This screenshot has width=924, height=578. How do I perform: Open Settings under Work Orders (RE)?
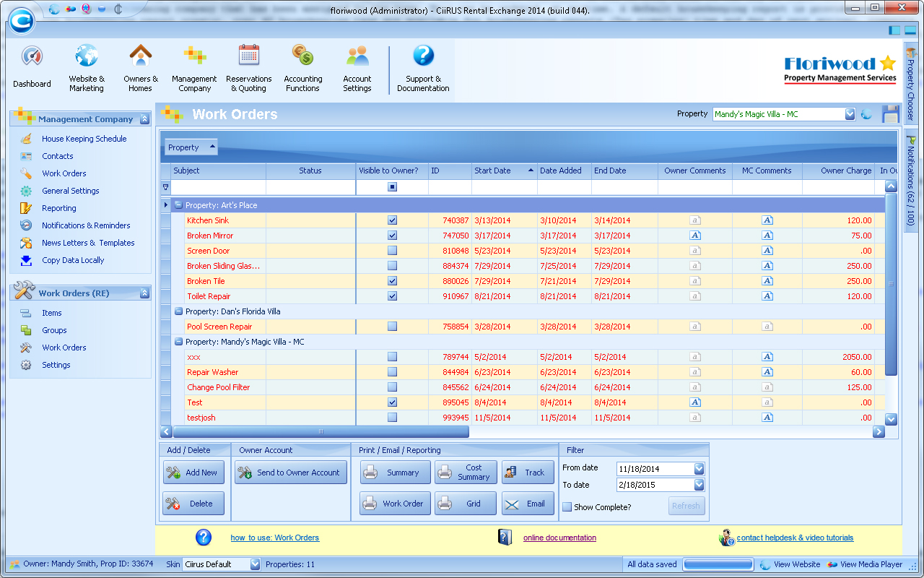[56, 365]
